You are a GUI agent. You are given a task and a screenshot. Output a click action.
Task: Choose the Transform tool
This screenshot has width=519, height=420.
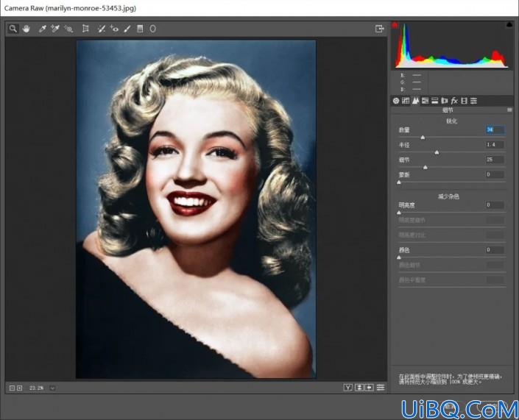(85, 29)
